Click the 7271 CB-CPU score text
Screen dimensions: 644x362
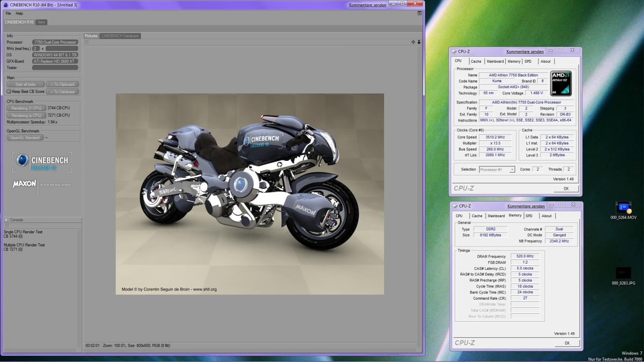click(x=58, y=115)
